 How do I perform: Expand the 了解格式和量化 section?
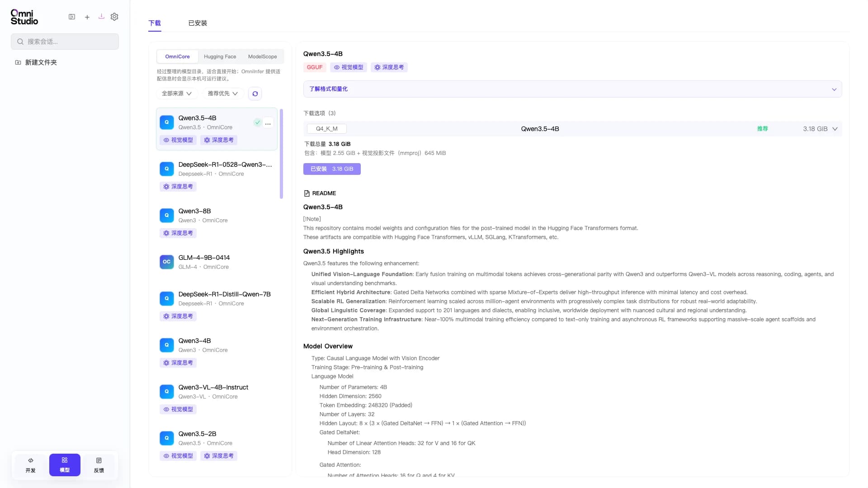572,89
